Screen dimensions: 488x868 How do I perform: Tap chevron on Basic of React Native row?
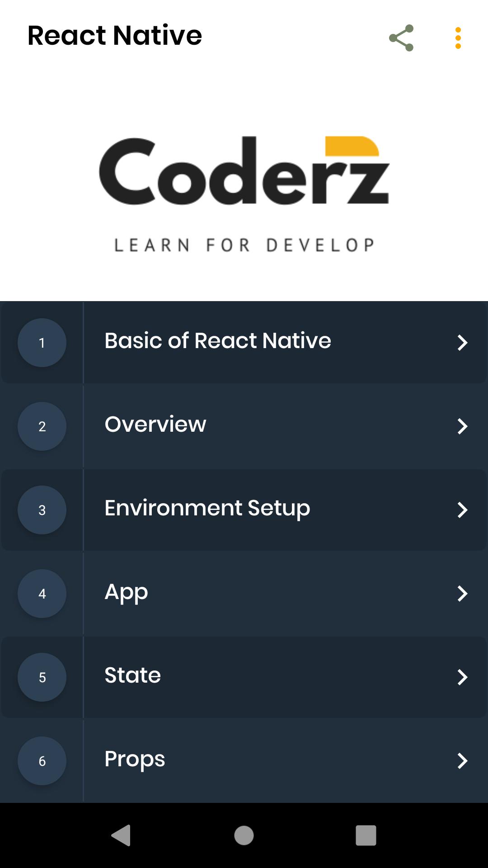(x=462, y=343)
